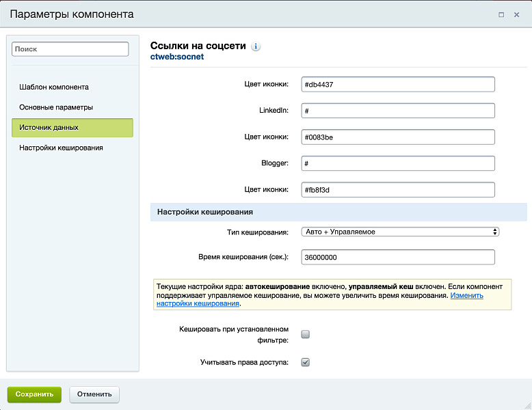Viewport: 532px width, 410px height.
Task: Follow the Изменить настройки кеширования link
Action: pos(466,295)
